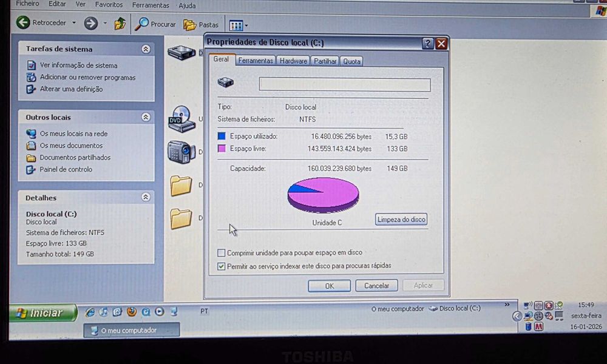
Task: Switch to the Partilhar tab
Action: coord(325,61)
